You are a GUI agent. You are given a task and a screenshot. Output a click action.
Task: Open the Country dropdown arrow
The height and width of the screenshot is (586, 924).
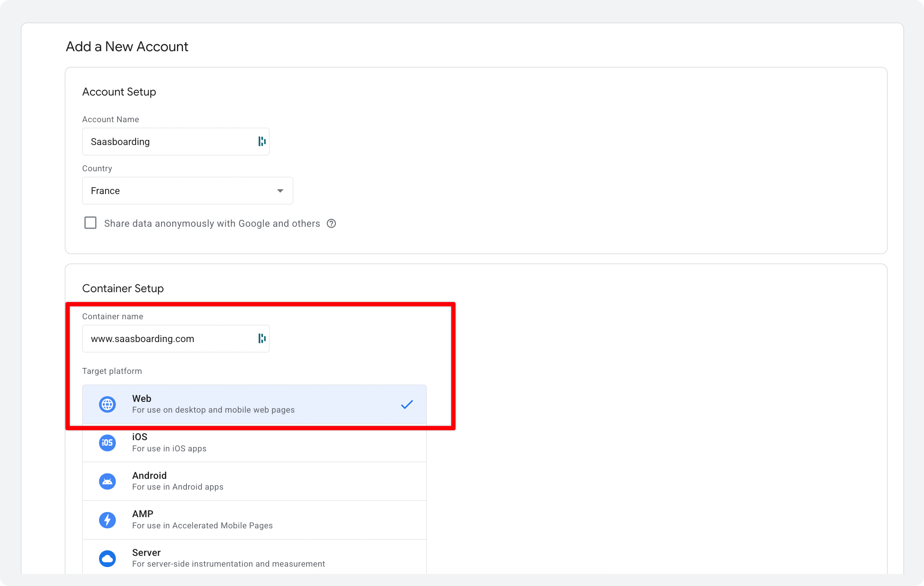[280, 191]
